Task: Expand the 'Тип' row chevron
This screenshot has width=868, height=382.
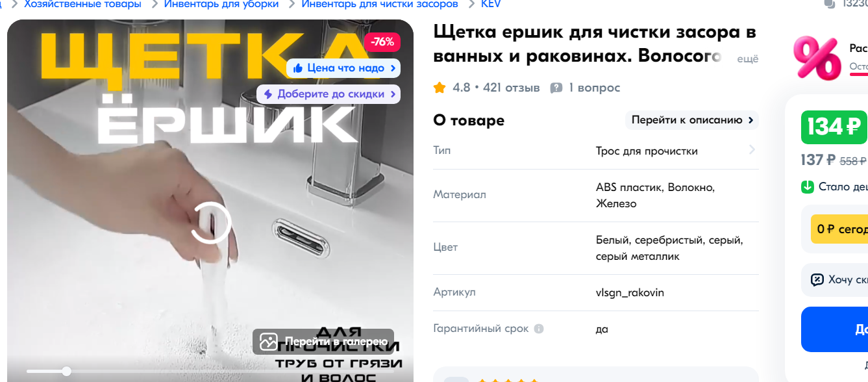Action: (x=752, y=150)
